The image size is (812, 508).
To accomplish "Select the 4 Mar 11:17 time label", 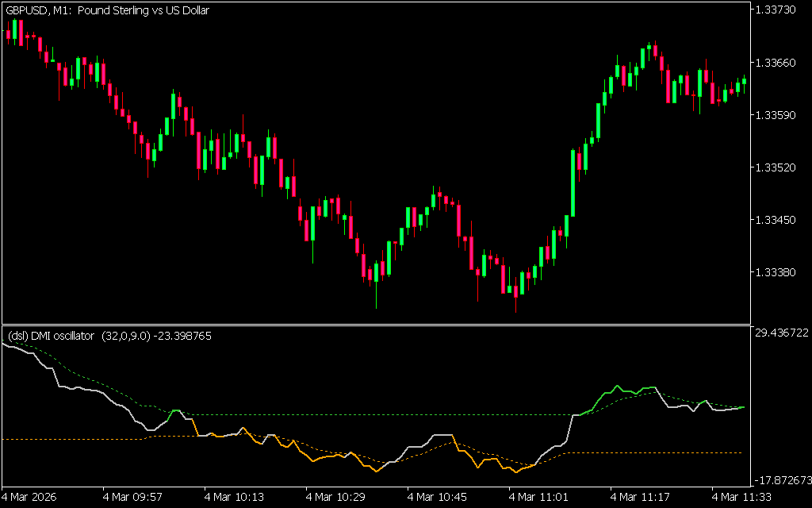I will tap(641, 497).
